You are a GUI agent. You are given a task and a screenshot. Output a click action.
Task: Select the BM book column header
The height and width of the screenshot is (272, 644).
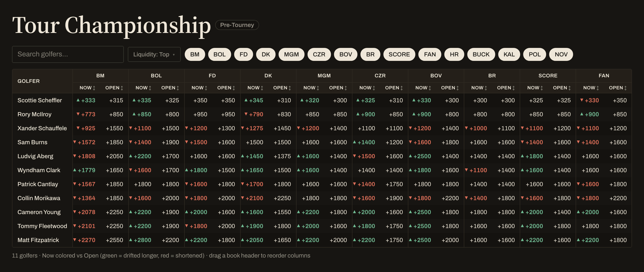pyautogui.click(x=101, y=76)
